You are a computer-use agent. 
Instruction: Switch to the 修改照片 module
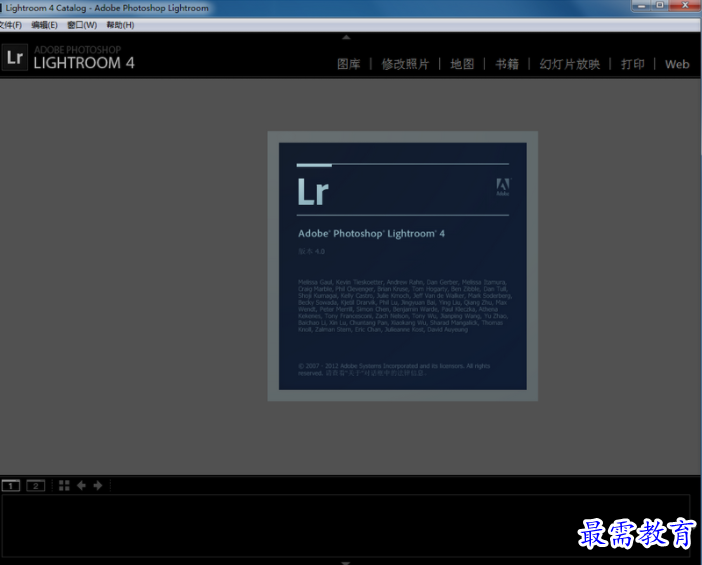coord(405,64)
